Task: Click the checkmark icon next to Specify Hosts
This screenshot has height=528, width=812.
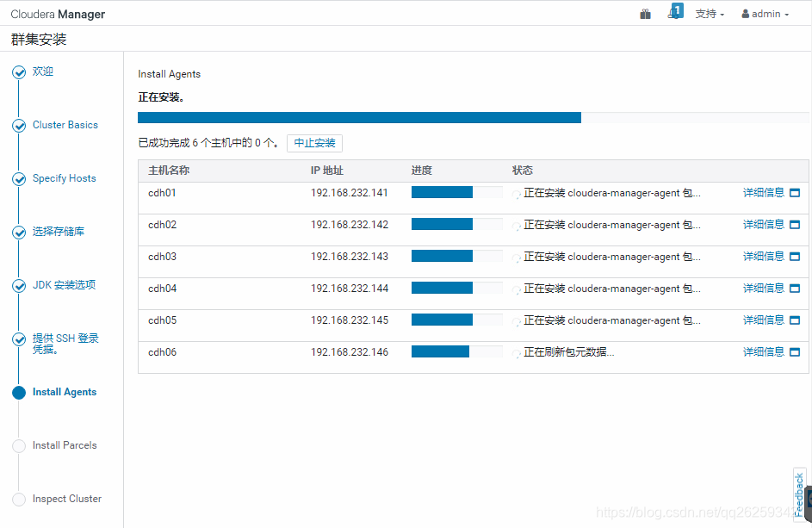Action: [x=19, y=179]
